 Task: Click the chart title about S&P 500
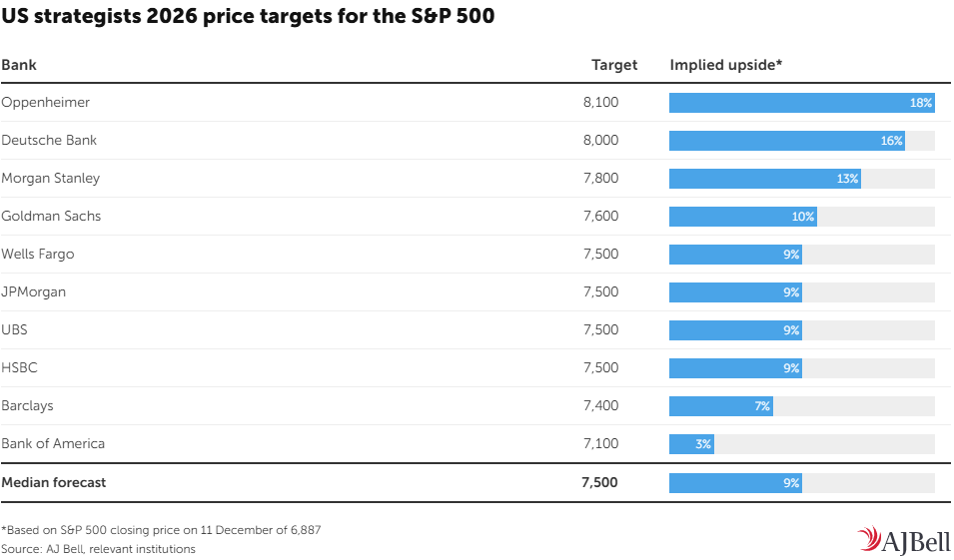point(248,17)
